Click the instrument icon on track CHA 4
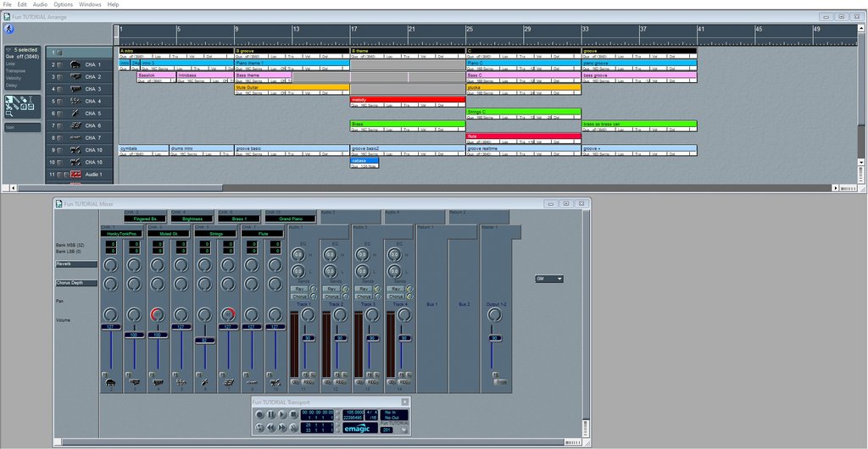 pyautogui.click(x=75, y=101)
